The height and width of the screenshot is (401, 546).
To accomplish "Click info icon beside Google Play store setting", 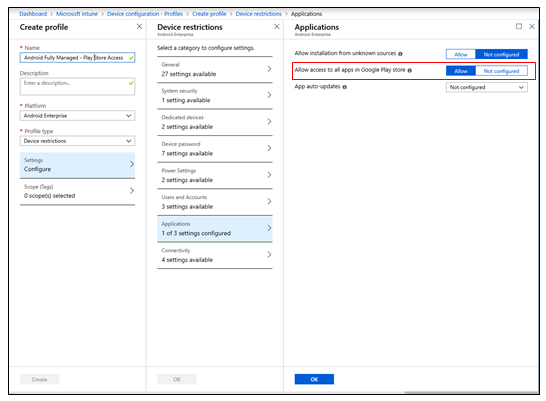I will tap(410, 70).
